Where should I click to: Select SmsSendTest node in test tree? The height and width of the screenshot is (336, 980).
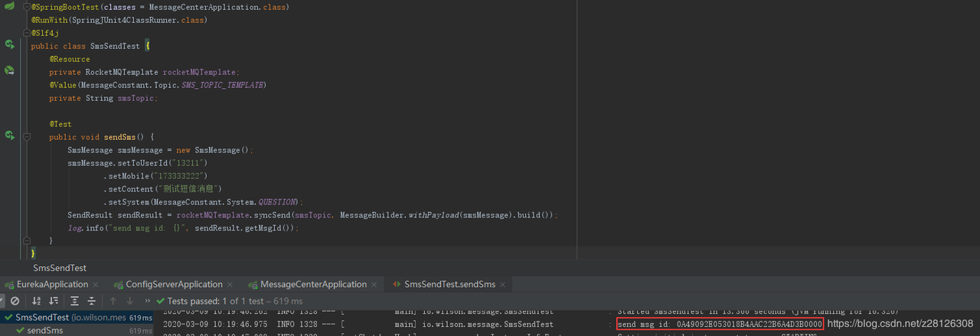[x=77, y=318]
